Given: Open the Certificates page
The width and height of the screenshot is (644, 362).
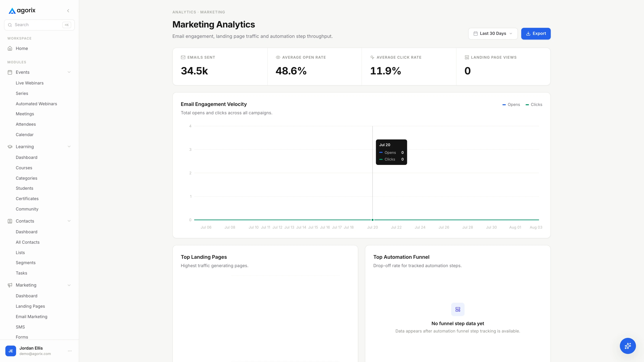Looking at the screenshot, I should coord(27,199).
